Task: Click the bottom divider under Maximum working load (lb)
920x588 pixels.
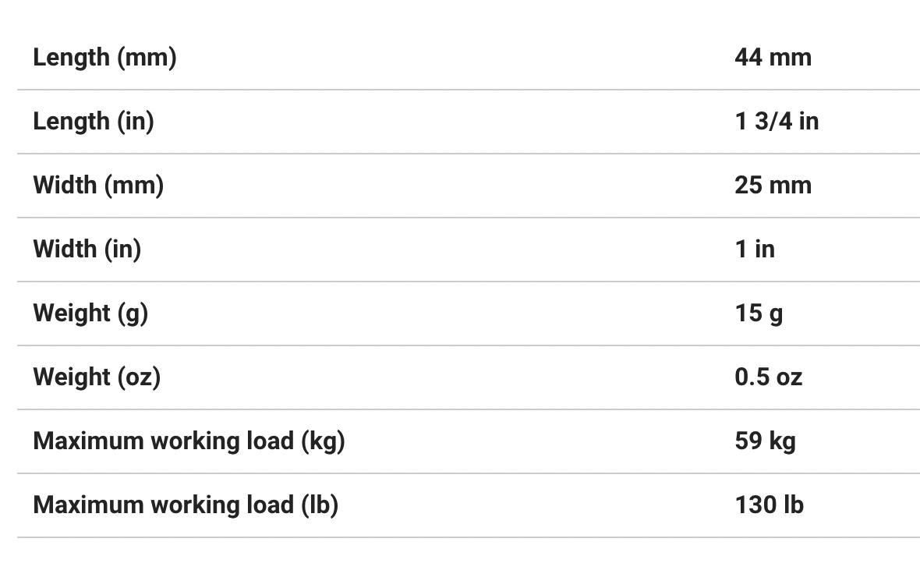Action: click(x=468, y=537)
